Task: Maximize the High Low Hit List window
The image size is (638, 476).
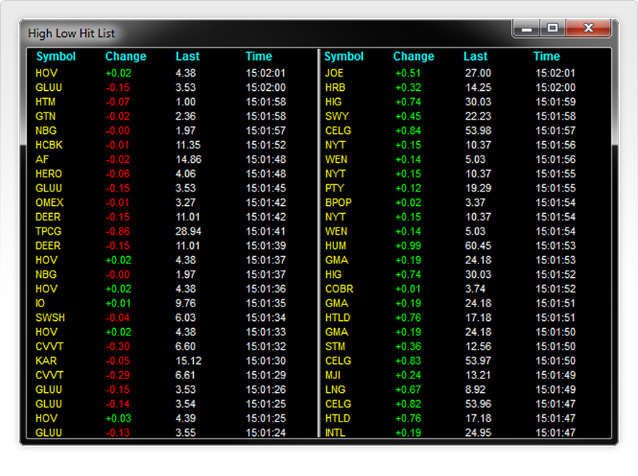Action: [552, 30]
